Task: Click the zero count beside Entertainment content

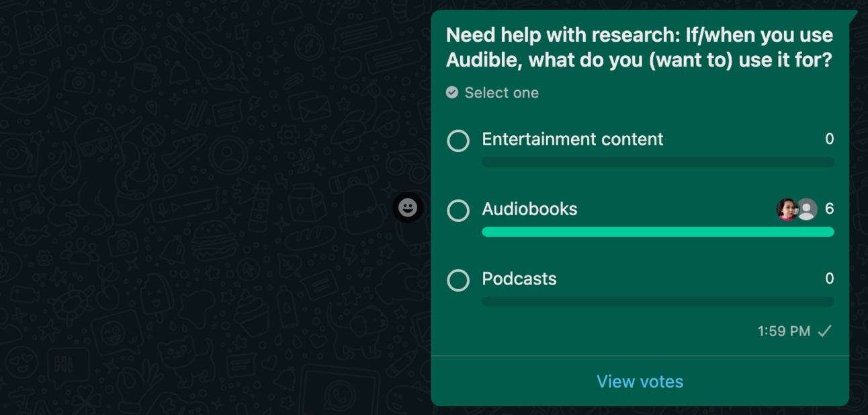Action: tap(829, 139)
